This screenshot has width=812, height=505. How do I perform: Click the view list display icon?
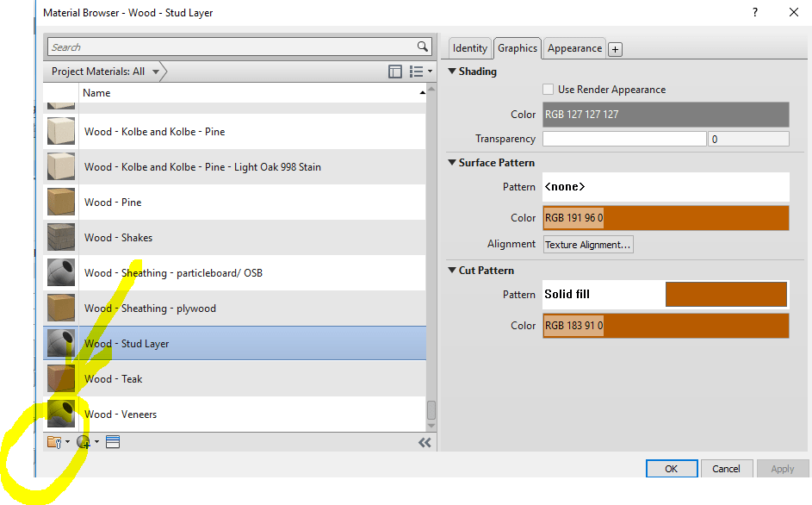(416, 72)
